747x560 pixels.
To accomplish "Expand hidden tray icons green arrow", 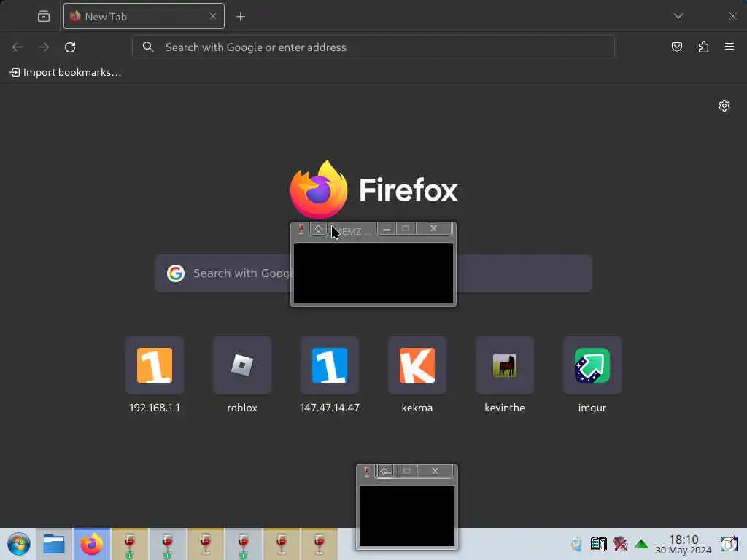I will pos(641,544).
